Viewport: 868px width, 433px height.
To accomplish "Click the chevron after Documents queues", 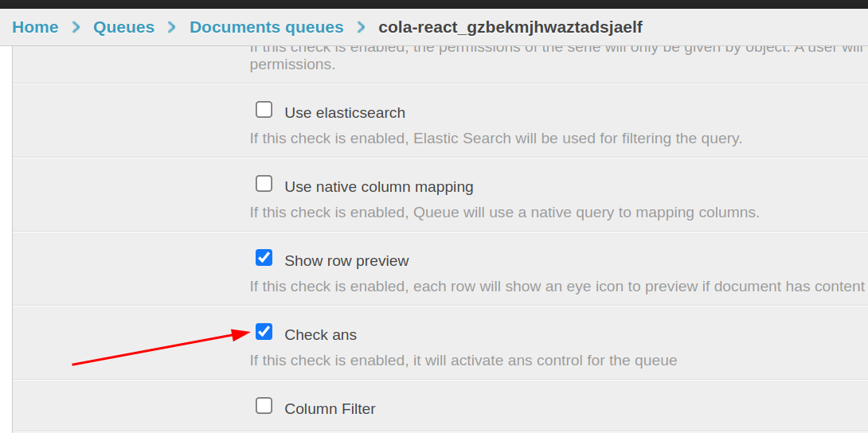I will click(x=362, y=27).
